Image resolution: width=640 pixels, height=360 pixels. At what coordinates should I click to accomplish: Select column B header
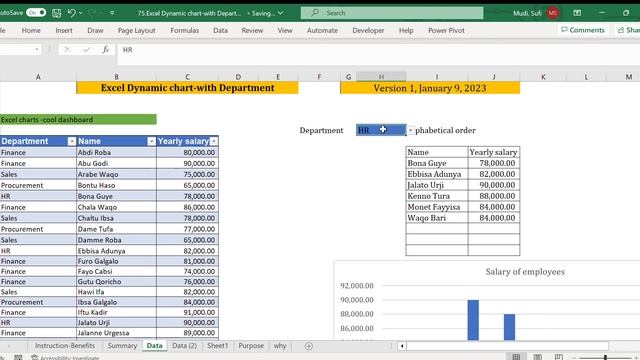116,77
